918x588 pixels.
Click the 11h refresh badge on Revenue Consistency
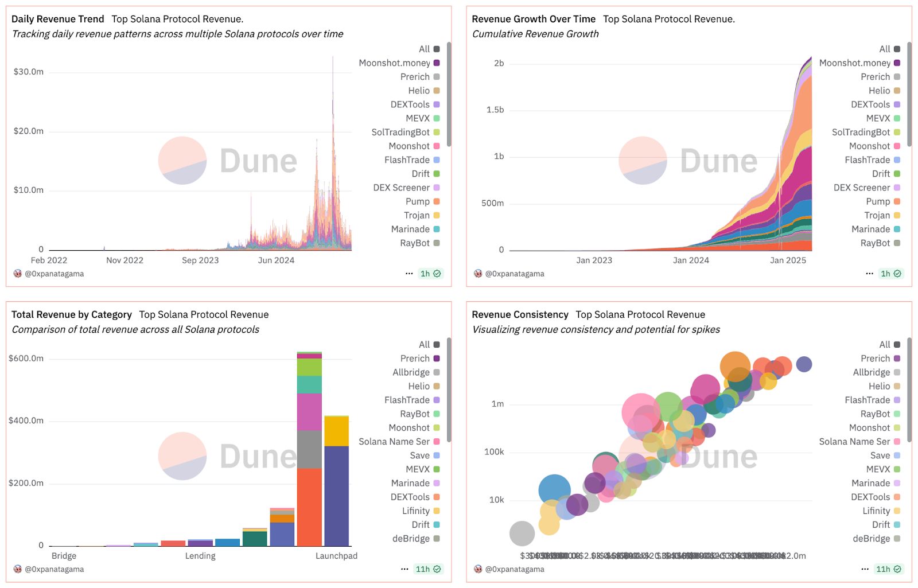(889, 569)
